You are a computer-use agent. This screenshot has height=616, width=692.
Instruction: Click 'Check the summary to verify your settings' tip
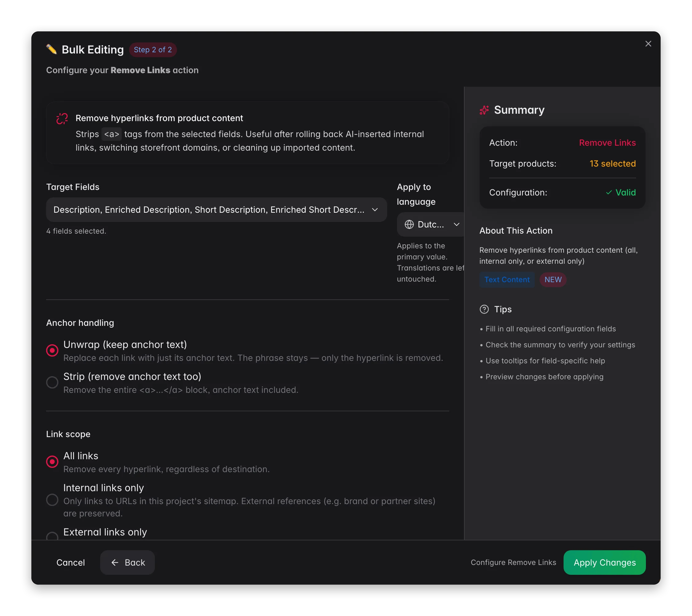tap(560, 345)
